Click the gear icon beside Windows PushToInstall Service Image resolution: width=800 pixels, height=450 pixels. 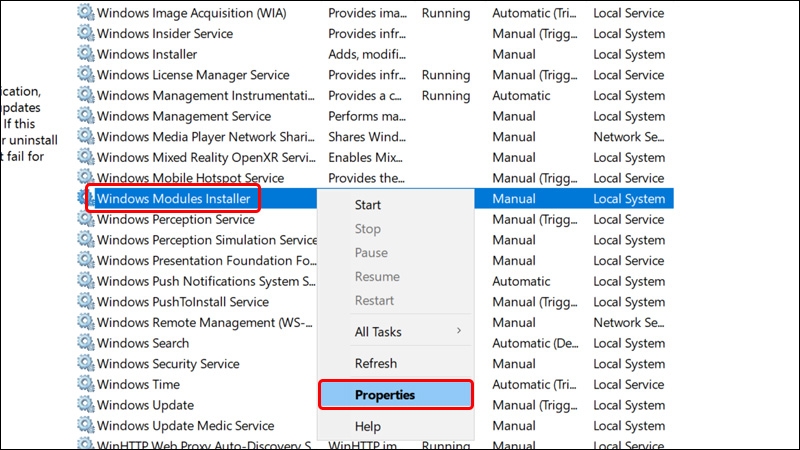pyautogui.click(x=86, y=302)
